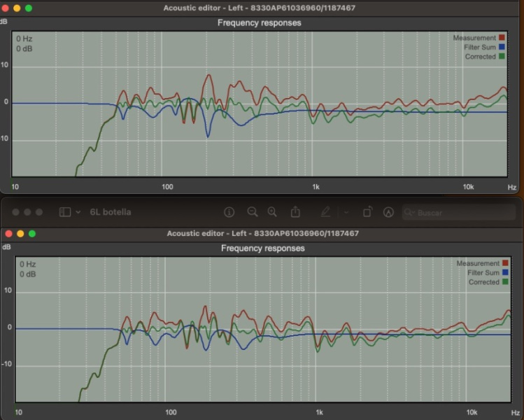Zoom out with the magnifier minus icon
The image size is (524, 420).
253,212
